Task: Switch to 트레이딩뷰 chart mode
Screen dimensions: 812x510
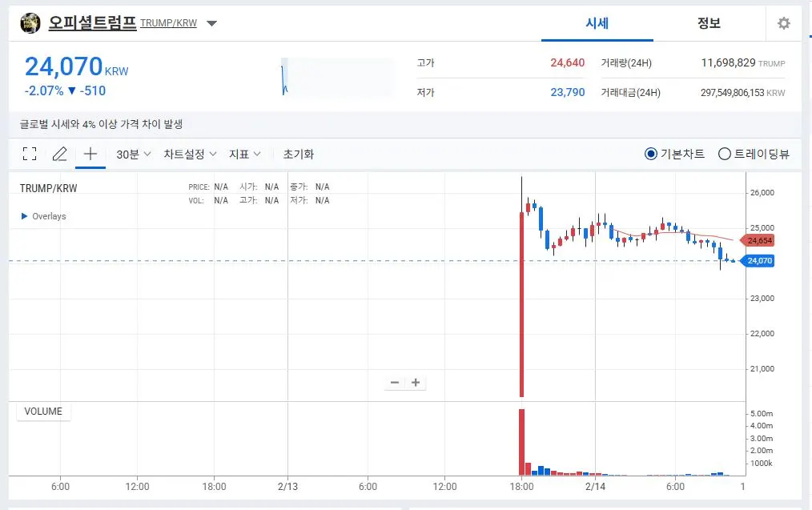Action: (x=724, y=153)
